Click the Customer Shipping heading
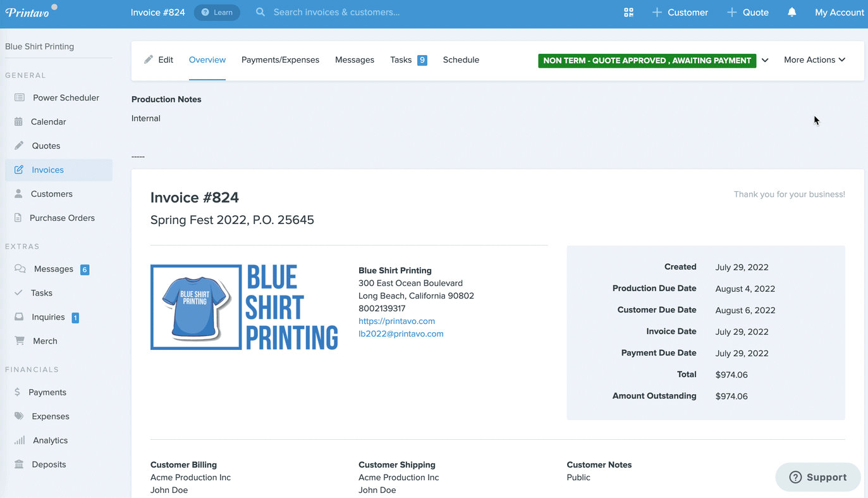 click(x=397, y=464)
